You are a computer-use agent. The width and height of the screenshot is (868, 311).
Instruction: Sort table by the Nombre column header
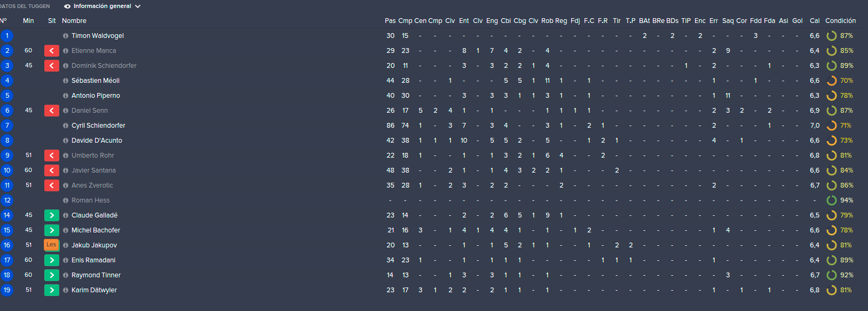[x=74, y=21]
